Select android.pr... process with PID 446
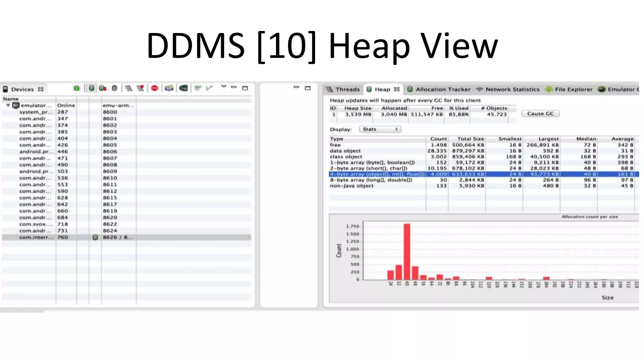Screen dimensions: 644x362 126,151
